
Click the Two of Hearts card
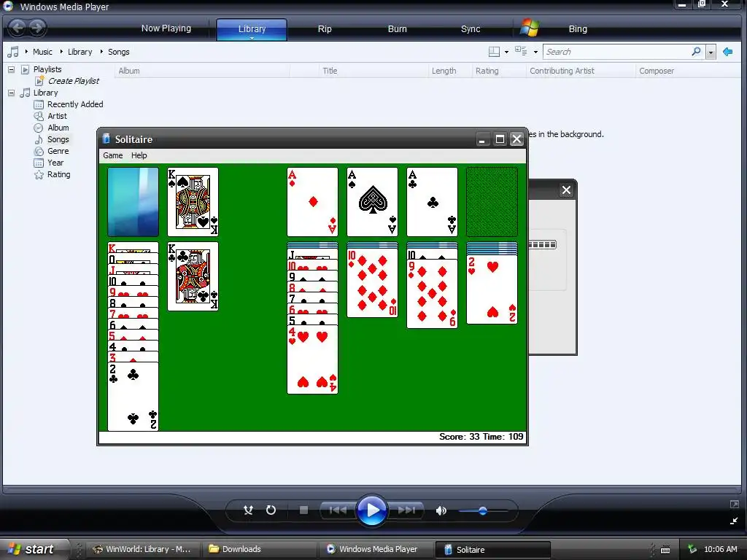pyautogui.click(x=492, y=289)
